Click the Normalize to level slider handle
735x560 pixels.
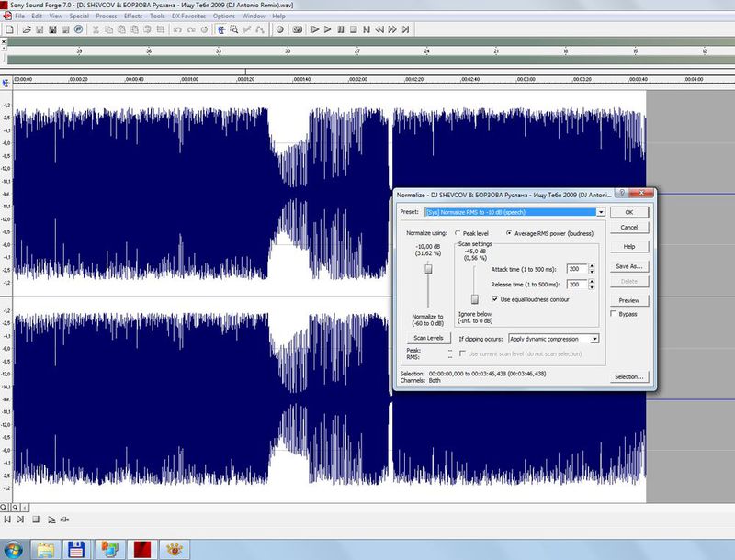(428, 271)
